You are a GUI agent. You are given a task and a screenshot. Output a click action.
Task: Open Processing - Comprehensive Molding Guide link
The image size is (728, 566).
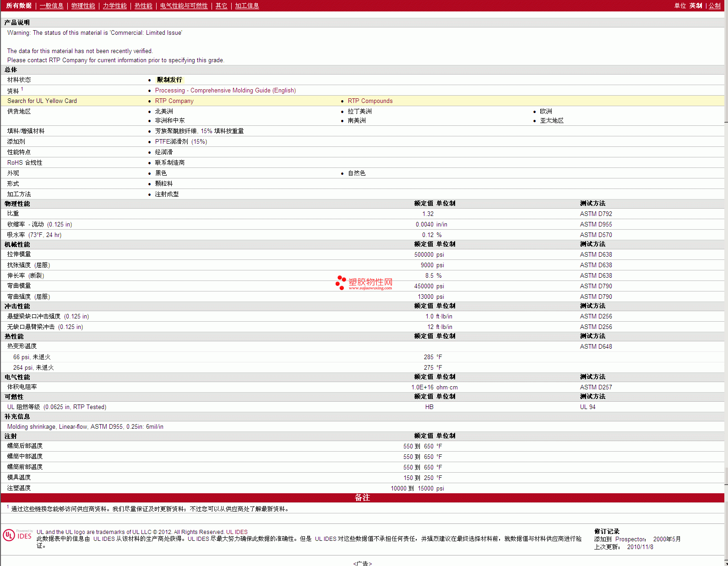coord(225,91)
